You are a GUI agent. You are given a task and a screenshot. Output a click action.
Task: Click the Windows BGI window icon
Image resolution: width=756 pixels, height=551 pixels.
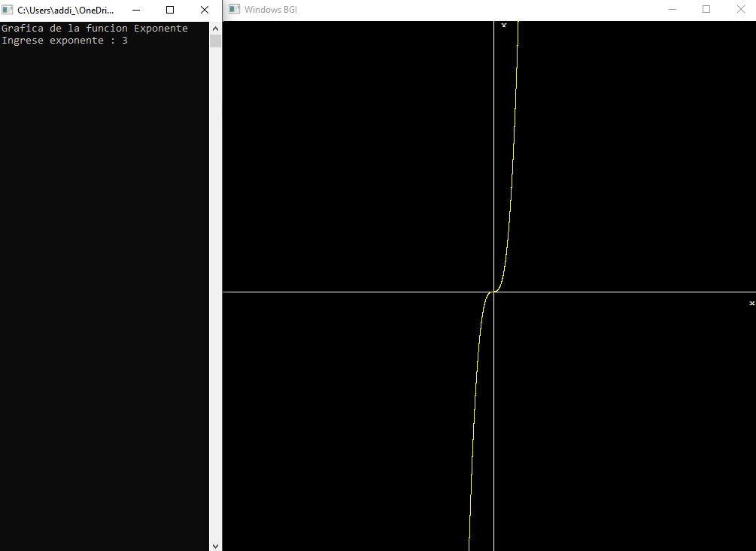click(x=234, y=9)
